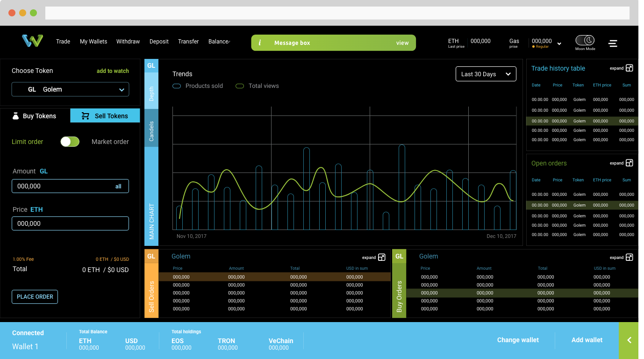Click the Trade history table title
The height and width of the screenshot is (359, 644).
(x=558, y=68)
